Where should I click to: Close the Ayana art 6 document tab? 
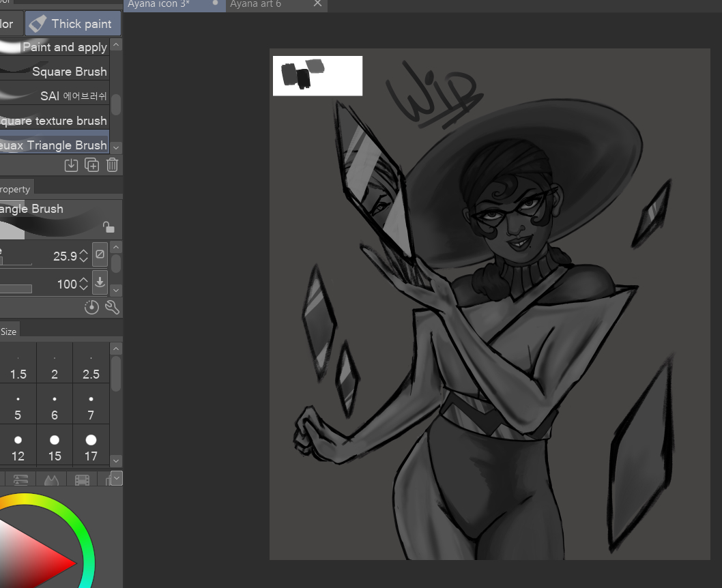pos(317,4)
